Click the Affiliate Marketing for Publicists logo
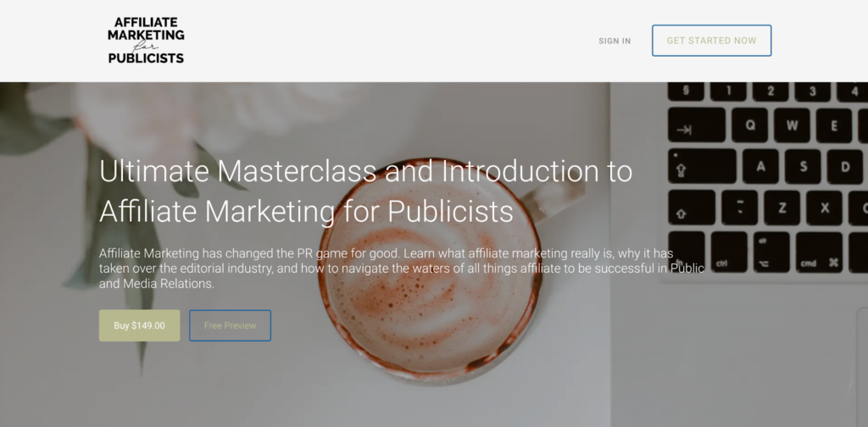Image resolution: width=868 pixels, height=427 pixels. [x=146, y=41]
